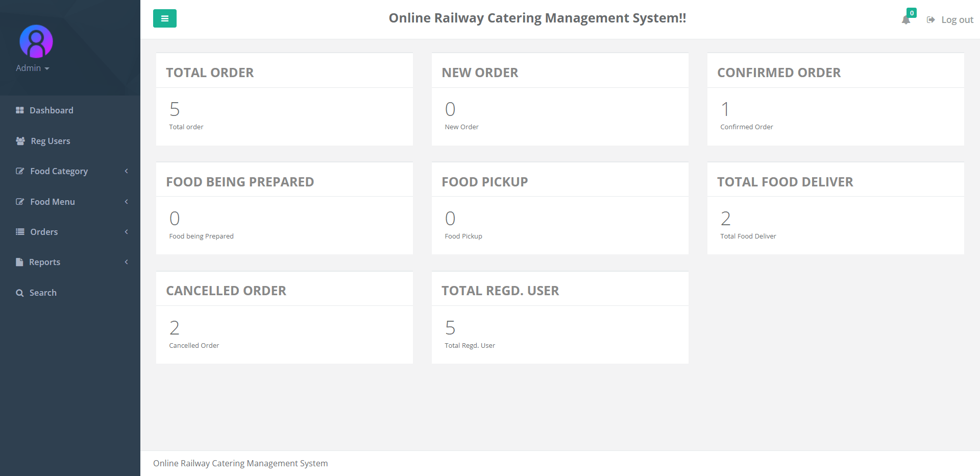Toggle the sidebar with the green hamburger button

click(164, 18)
